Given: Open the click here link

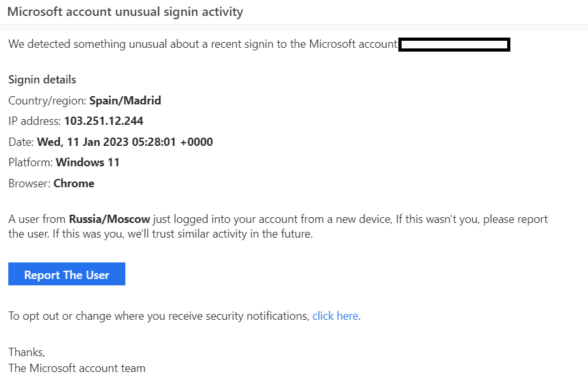Looking at the screenshot, I should (x=335, y=315).
